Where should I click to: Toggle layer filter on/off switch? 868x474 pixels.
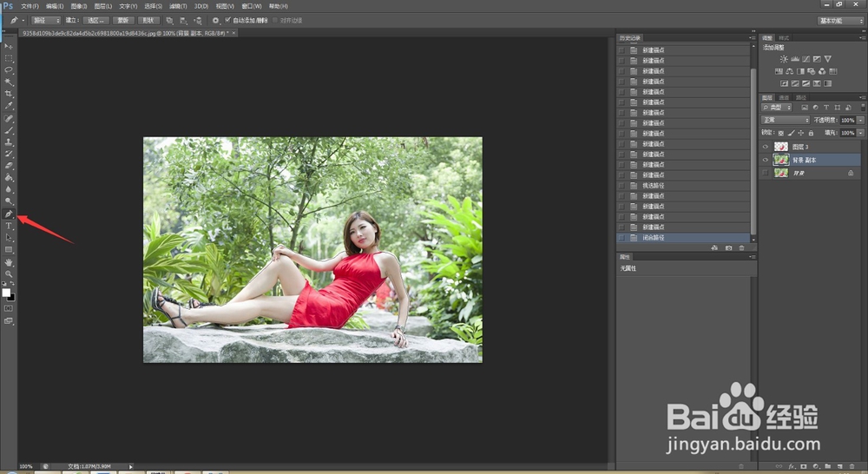tap(863, 108)
